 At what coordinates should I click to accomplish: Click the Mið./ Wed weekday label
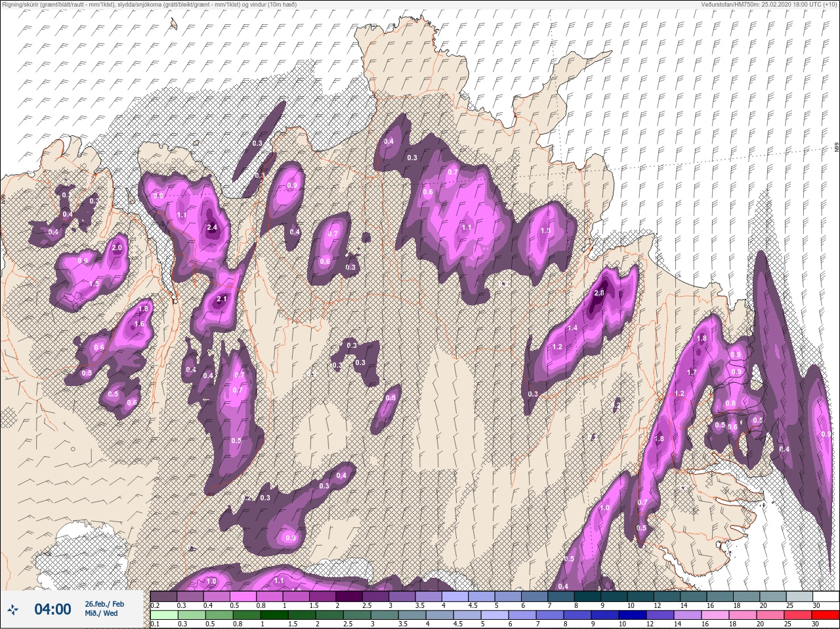click(102, 613)
